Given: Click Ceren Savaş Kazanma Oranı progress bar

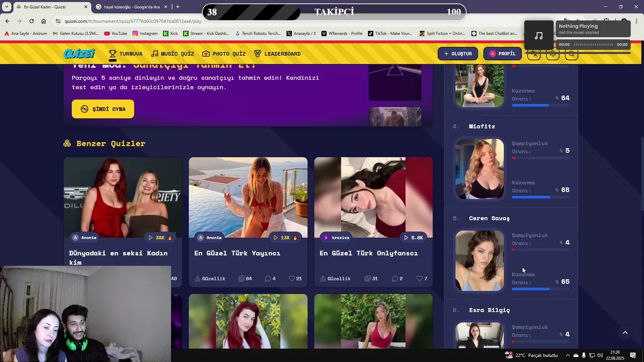Looking at the screenshot, I should coord(541,289).
